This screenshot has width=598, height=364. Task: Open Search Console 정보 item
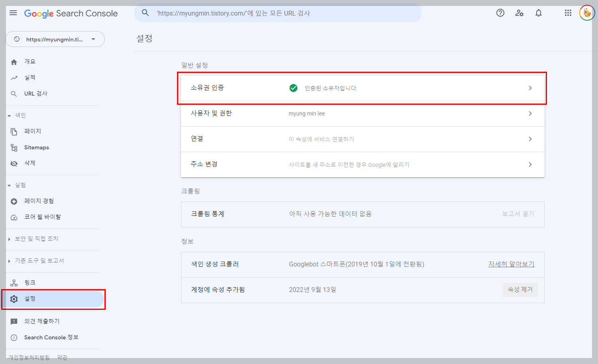pyautogui.click(x=51, y=337)
